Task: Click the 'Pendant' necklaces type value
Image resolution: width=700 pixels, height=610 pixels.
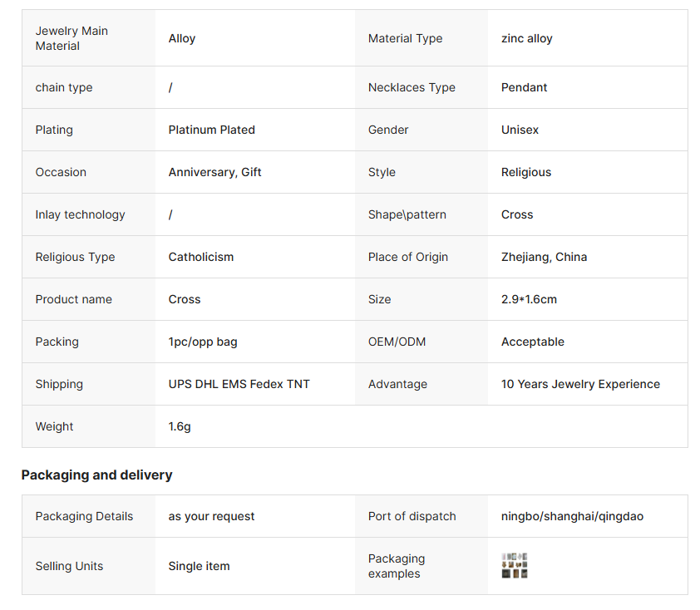Action: [x=524, y=87]
